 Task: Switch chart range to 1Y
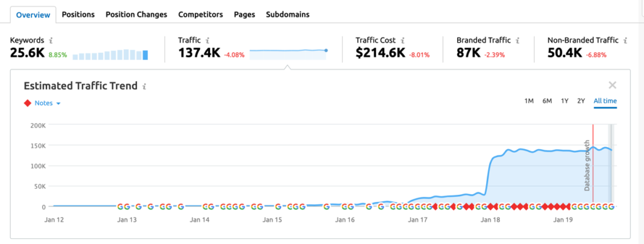[x=565, y=101]
